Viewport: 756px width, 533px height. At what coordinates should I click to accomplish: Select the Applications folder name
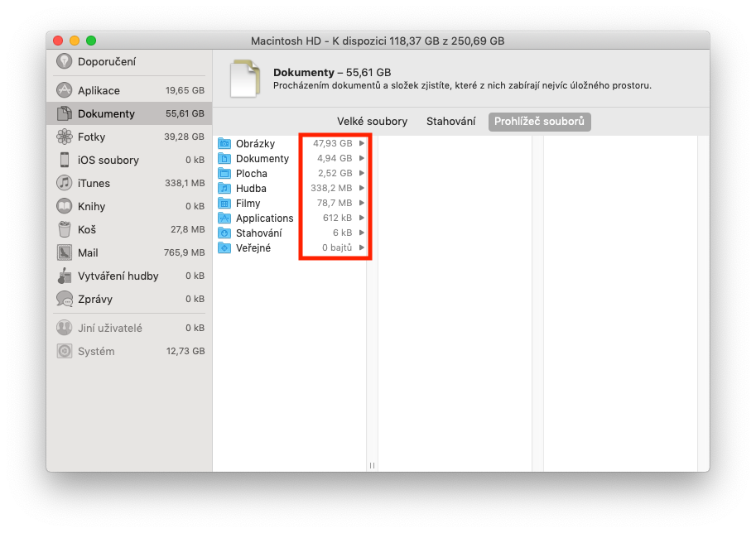pos(264,218)
